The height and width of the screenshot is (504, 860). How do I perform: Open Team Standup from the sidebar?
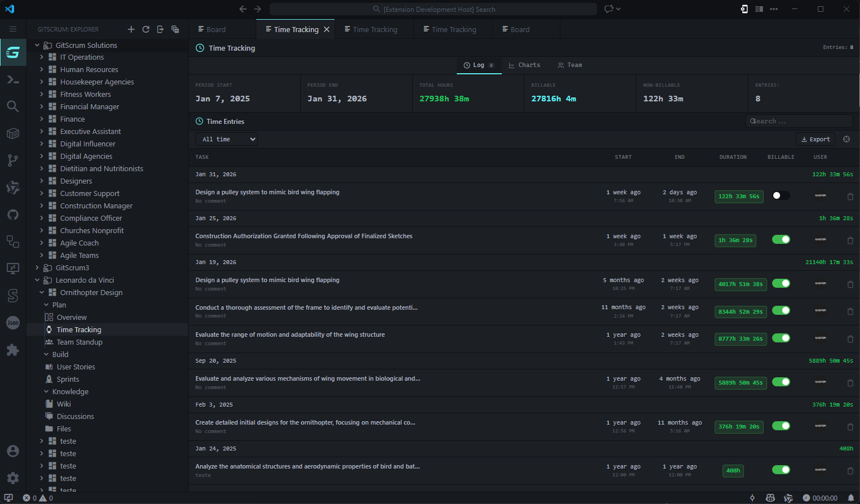point(80,342)
